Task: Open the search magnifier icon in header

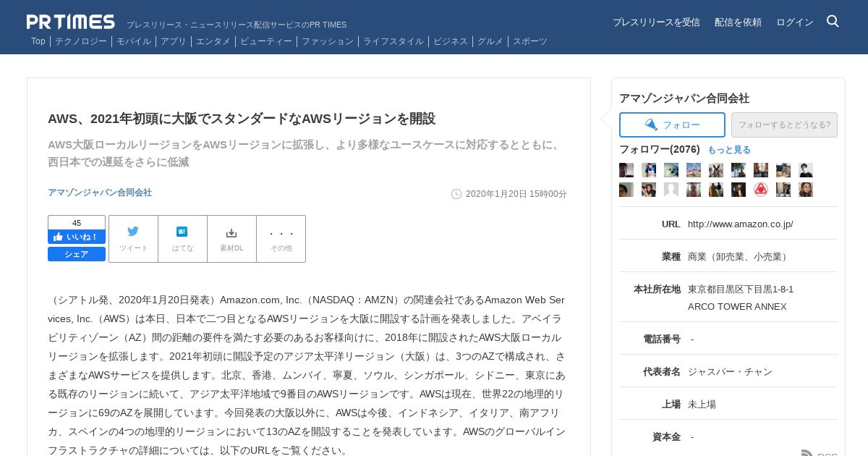Action: (x=833, y=22)
